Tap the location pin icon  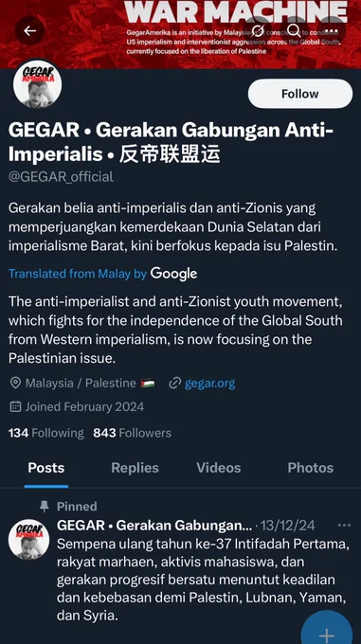[15, 384]
